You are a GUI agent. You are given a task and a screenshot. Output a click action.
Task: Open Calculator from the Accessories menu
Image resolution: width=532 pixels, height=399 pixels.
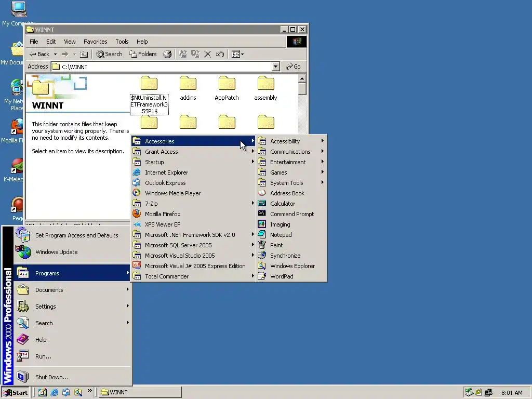(291, 204)
